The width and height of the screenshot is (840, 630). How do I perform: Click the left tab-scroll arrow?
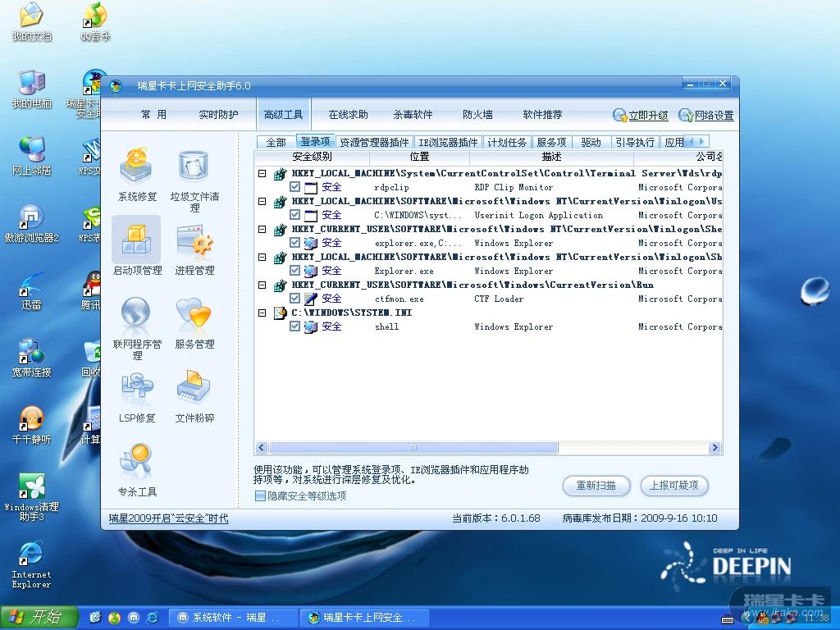[x=691, y=141]
